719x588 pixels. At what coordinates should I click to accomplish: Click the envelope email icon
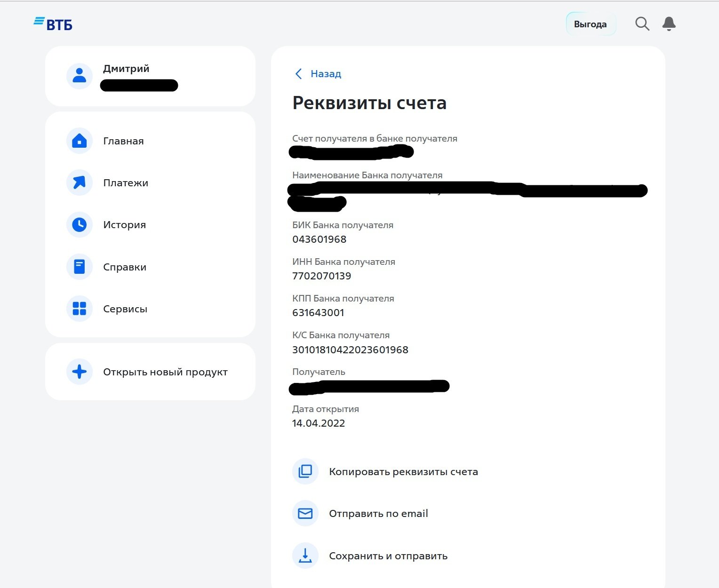coord(305,513)
